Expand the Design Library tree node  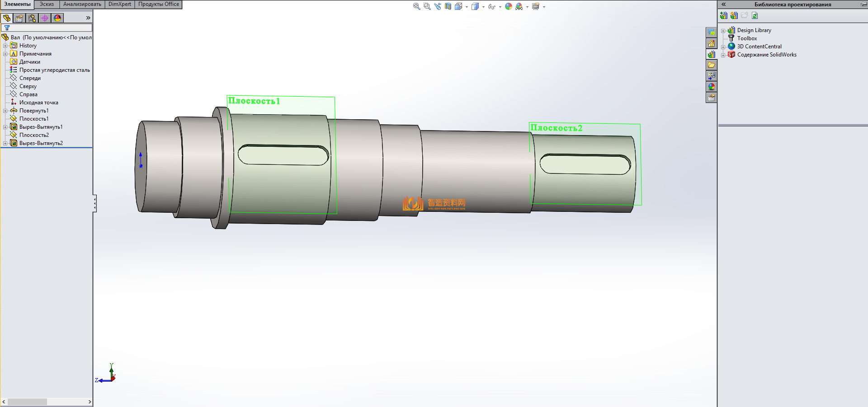723,31
